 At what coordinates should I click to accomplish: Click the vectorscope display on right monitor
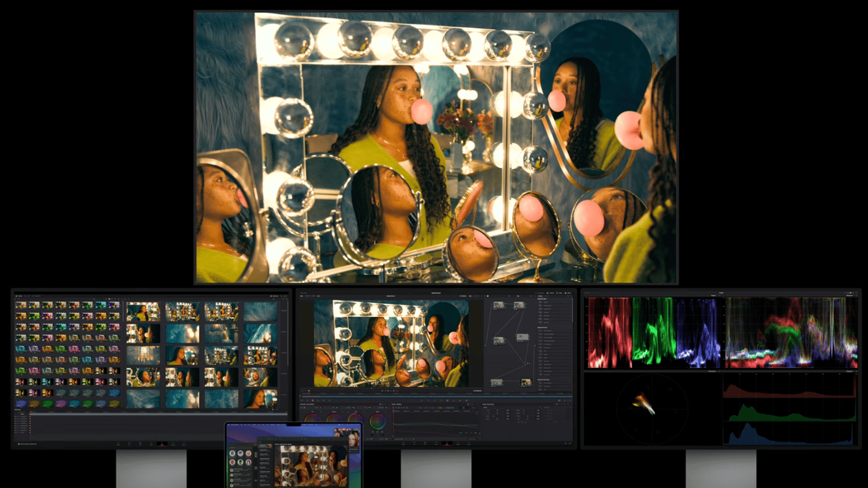pyautogui.click(x=651, y=408)
